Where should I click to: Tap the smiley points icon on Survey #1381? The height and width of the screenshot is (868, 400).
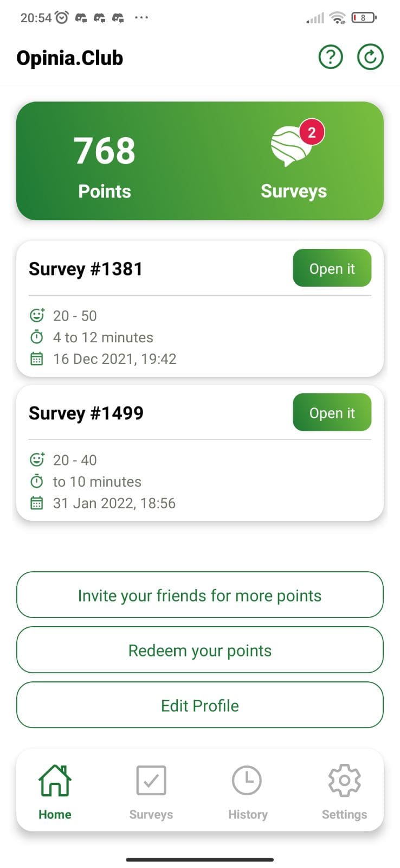click(x=37, y=315)
